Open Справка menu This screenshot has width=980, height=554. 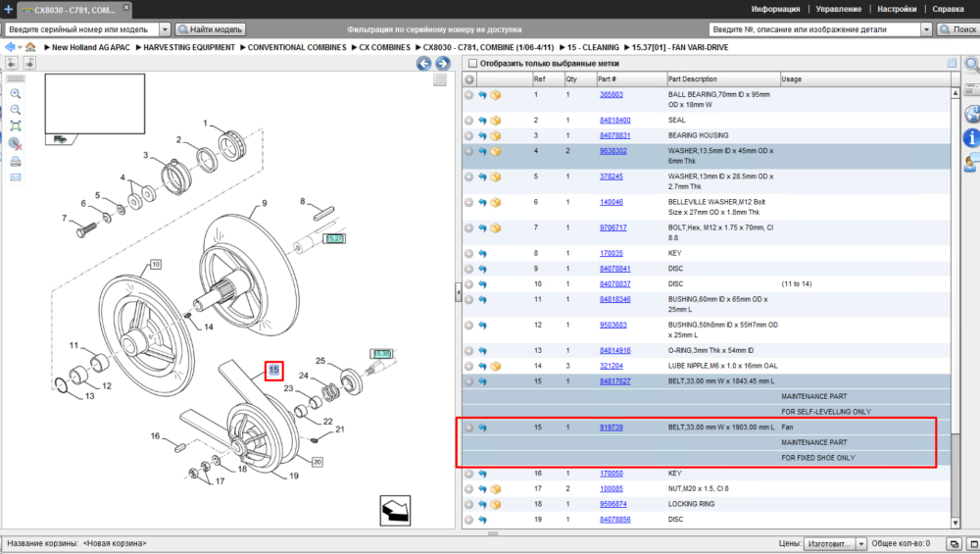click(x=948, y=10)
